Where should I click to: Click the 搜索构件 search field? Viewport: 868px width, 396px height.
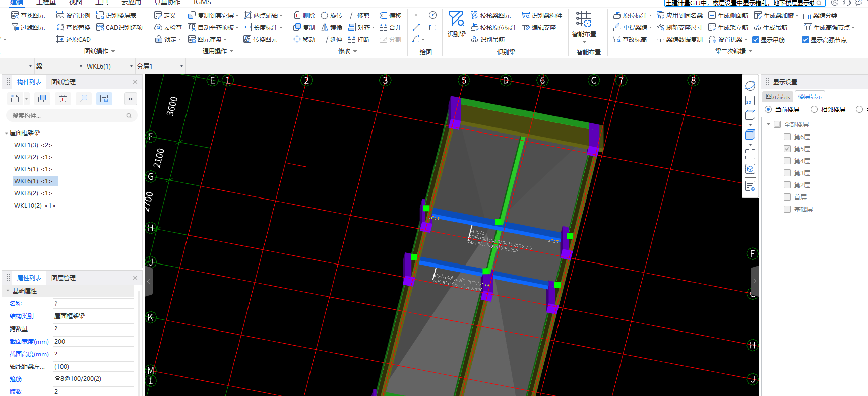72,116
